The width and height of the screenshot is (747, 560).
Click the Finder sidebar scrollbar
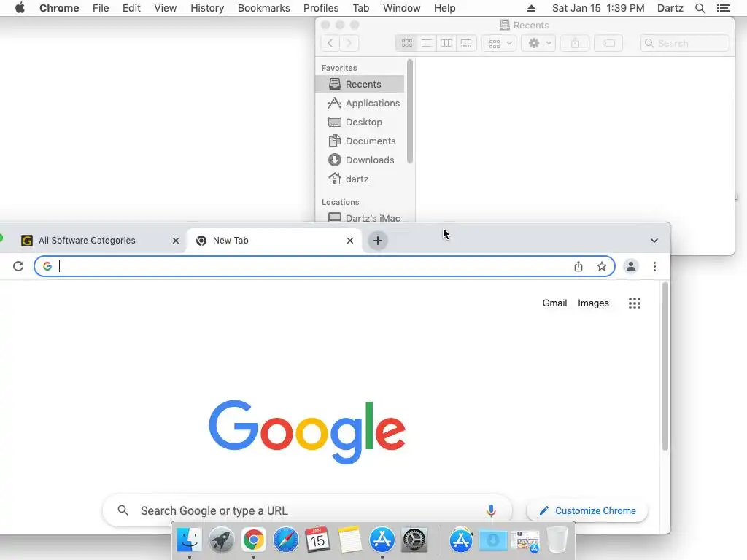pyautogui.click(x=410, y=112)
